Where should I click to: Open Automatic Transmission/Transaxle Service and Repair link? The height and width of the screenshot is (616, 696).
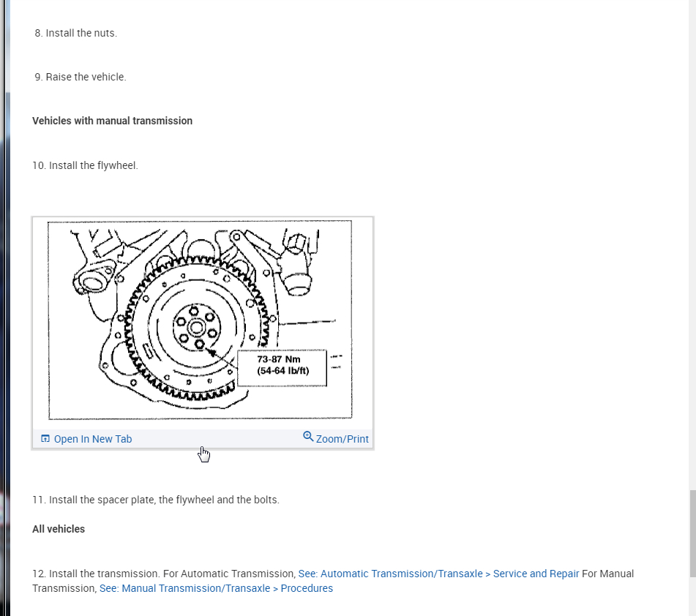point(438,574)
